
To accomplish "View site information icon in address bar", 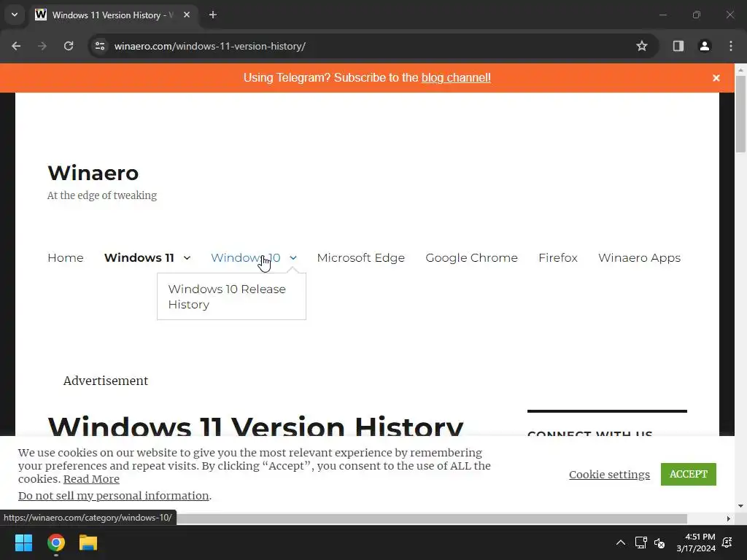I will [100, 46].
